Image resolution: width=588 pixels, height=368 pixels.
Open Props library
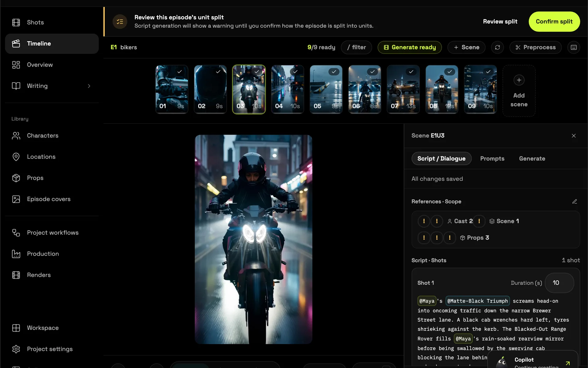52,178
